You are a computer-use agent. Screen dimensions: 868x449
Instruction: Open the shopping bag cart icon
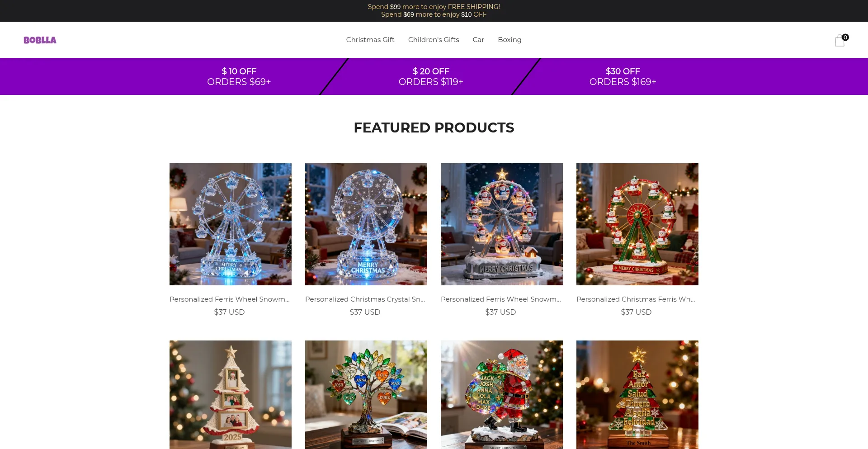click(840, 40)
